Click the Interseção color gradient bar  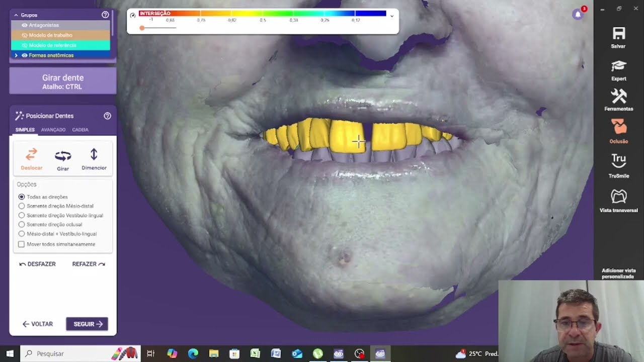pyautogui.click(x=263, y=14)
